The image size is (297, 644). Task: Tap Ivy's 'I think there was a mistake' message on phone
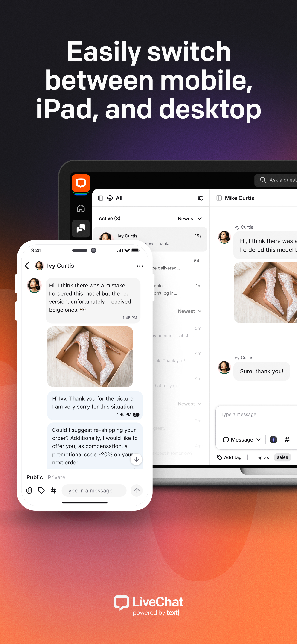93,301
